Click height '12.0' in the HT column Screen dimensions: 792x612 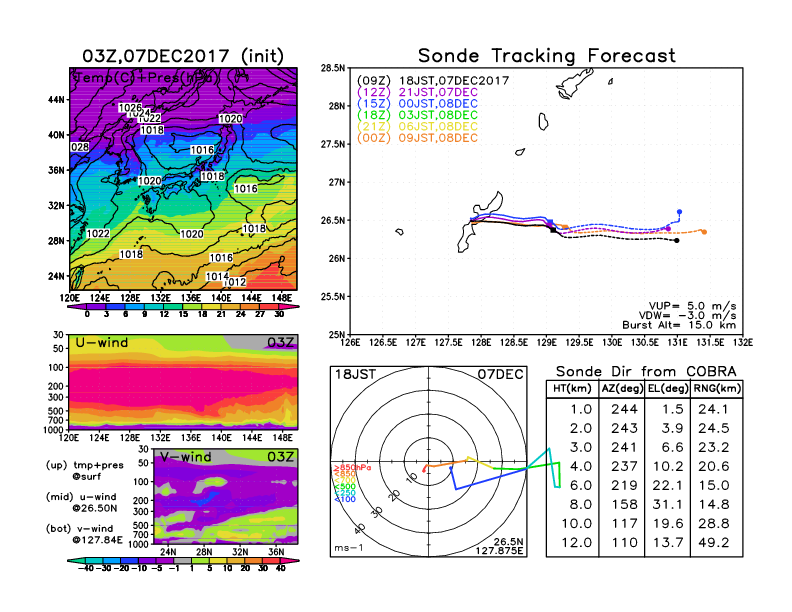click(576, 543)
